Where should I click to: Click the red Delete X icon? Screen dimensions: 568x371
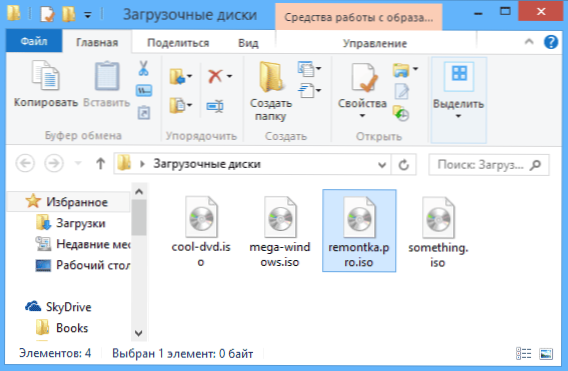(x=215, y=76)
